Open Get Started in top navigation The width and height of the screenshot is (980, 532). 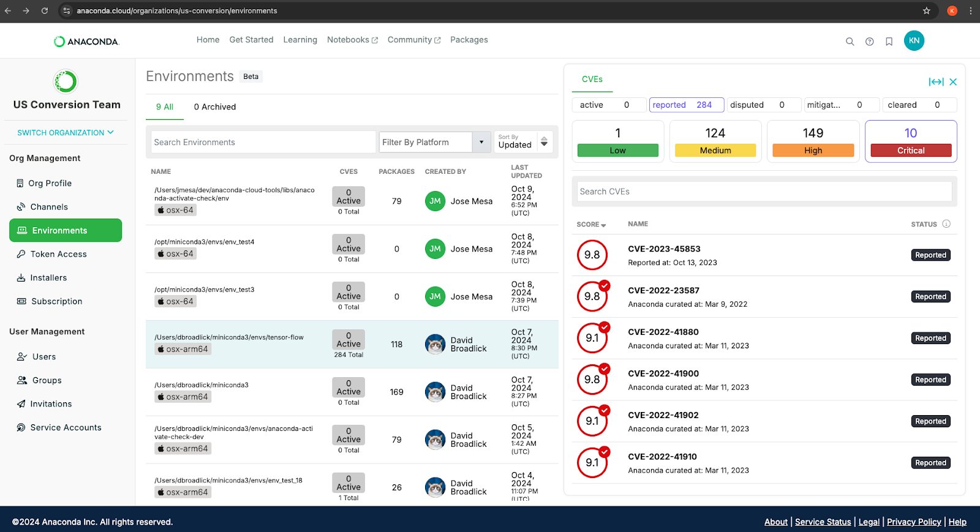coord(251,40)
